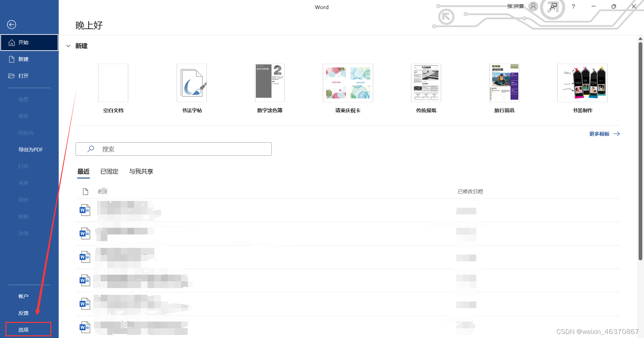
Task: Click the vertical scrollbar thumb
Action: 640,151
